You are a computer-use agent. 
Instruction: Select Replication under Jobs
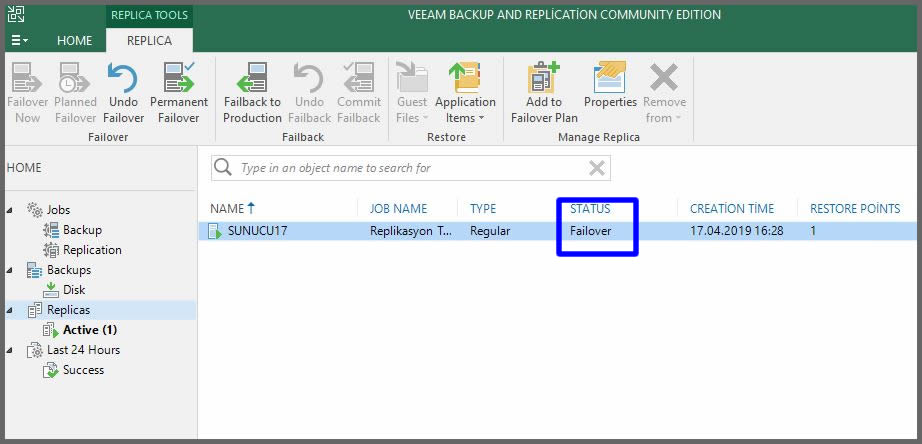(92, 250)
